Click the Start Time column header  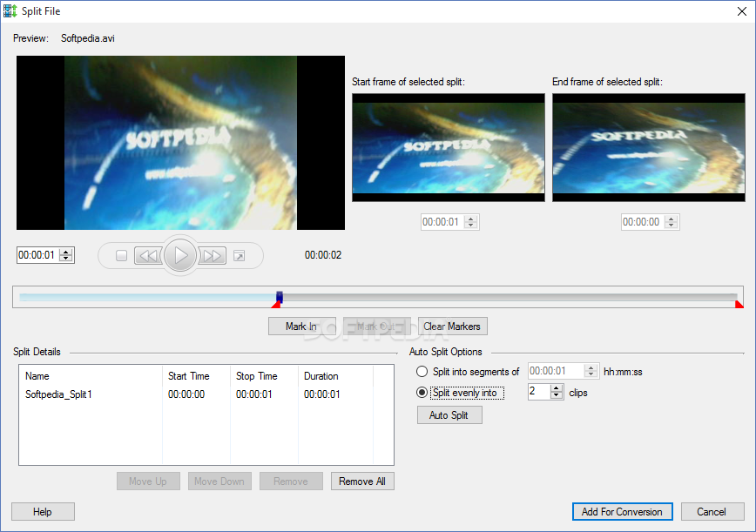(196, 376)
